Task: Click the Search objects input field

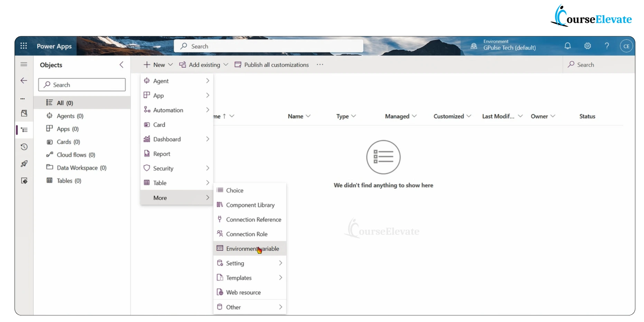Action: coord(82,84)
